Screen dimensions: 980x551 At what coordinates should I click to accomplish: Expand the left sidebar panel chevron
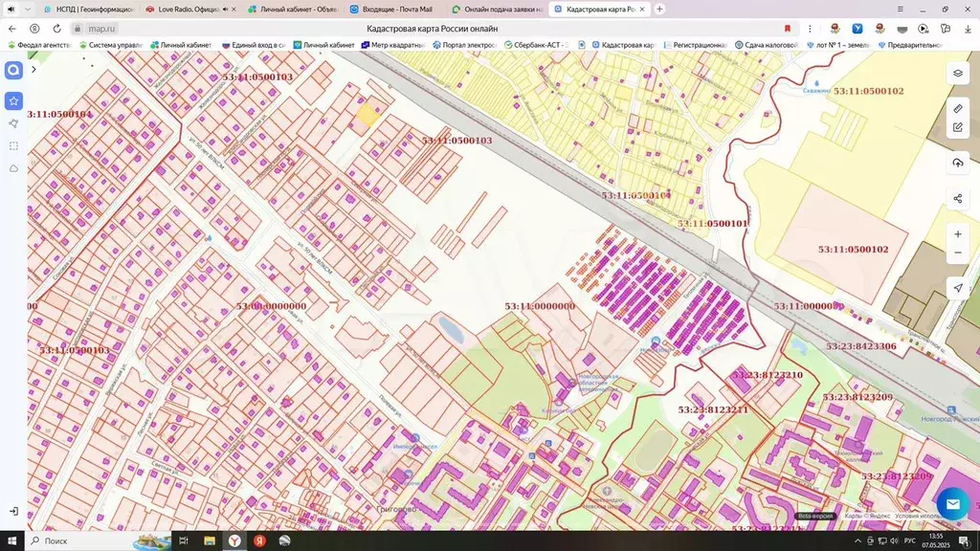click(x=33, y=69)
